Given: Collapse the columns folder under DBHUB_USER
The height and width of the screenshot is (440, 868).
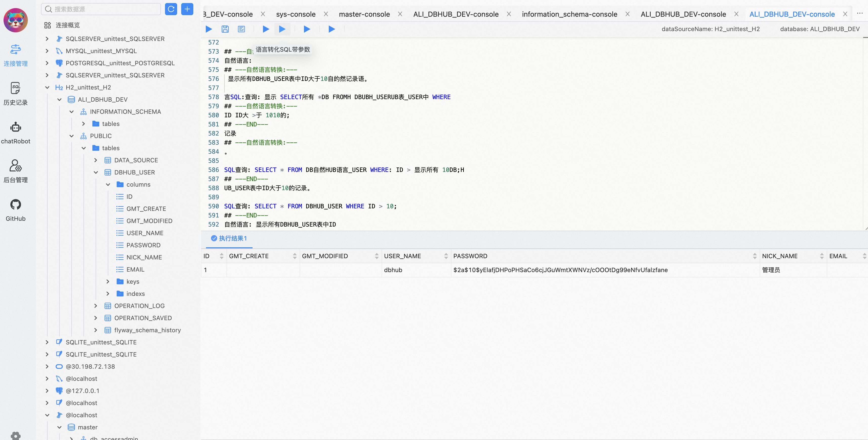Looking at the screenshot, I should pos(108,185).
